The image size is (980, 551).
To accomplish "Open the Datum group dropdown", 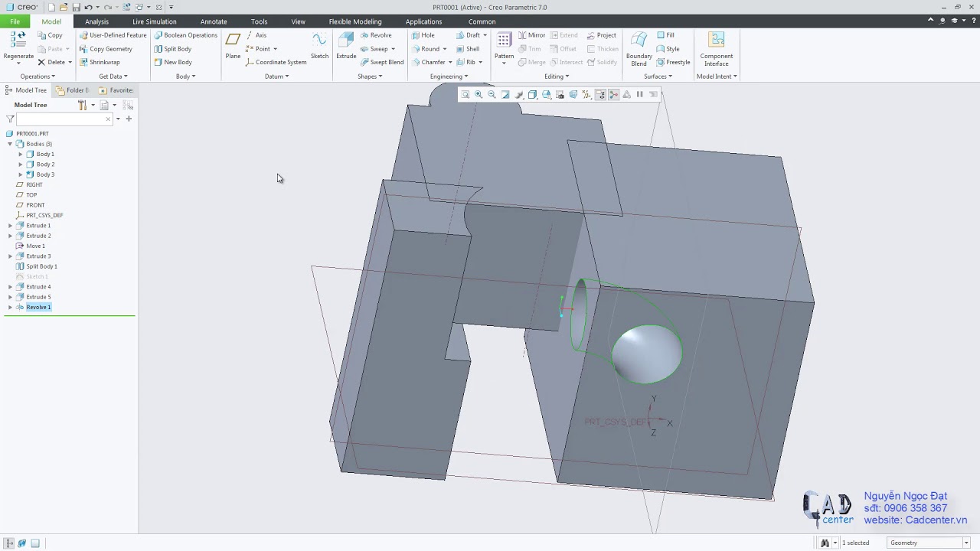I will pyautogui.click(x=276, y=77).
